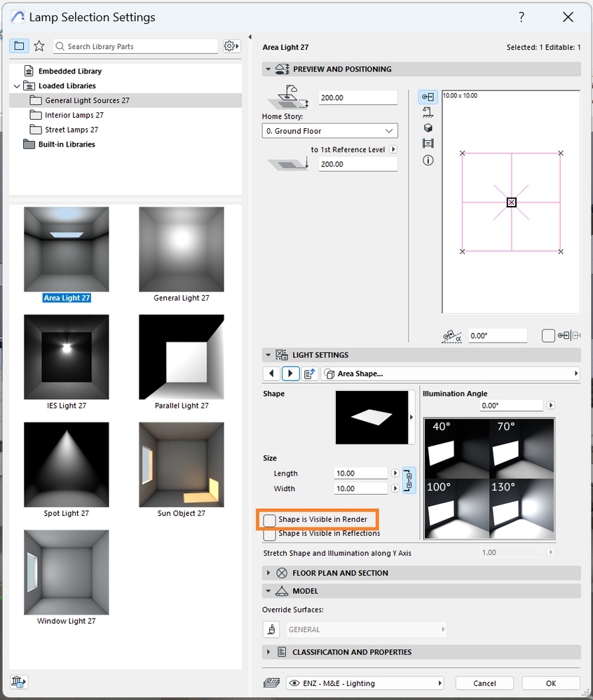This screenshot has height=700, width=593.
Task: Click the reference level elevation icon
Action: (289, 164)
